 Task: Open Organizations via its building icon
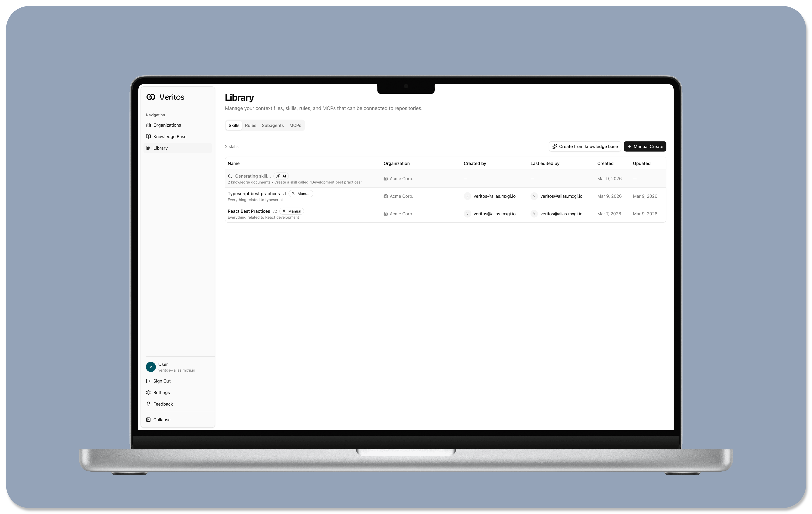click(x=148, y=125)
